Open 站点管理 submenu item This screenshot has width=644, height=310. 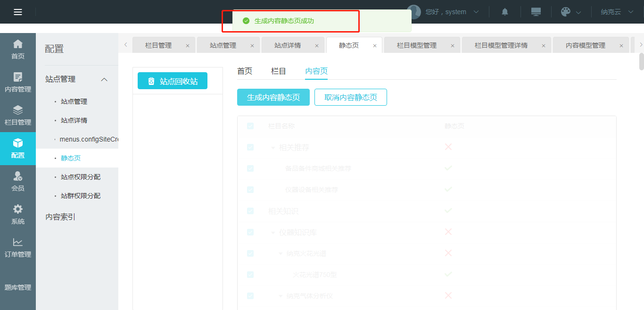pos(74,101)
